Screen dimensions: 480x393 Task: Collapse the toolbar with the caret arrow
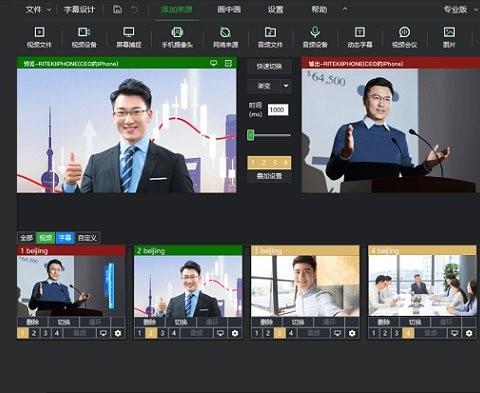pos(345,9)
